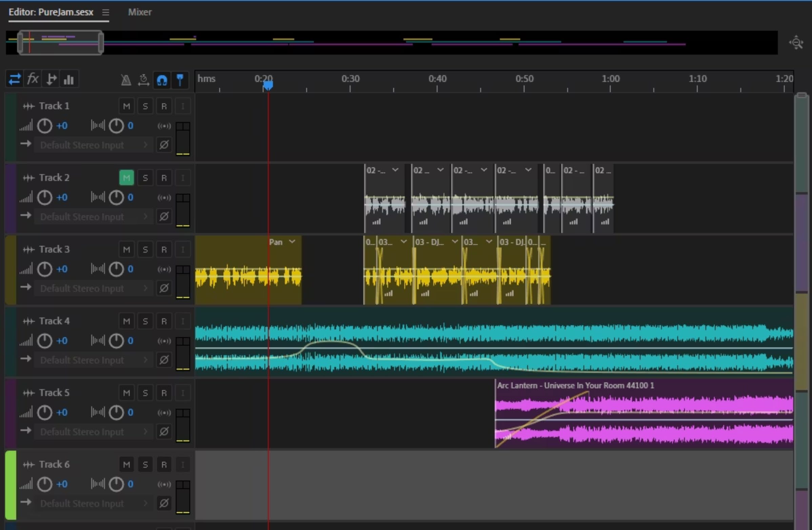The width and height of the screenshot is (812, 530).
Task: Click the Track 6 volume knob
Action: tap(44, 484)
